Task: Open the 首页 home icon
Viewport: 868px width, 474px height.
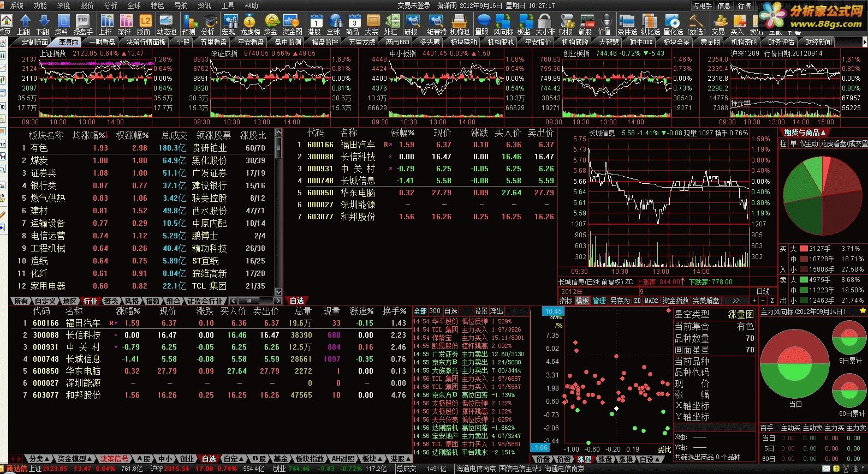Action: pos(6,25)
